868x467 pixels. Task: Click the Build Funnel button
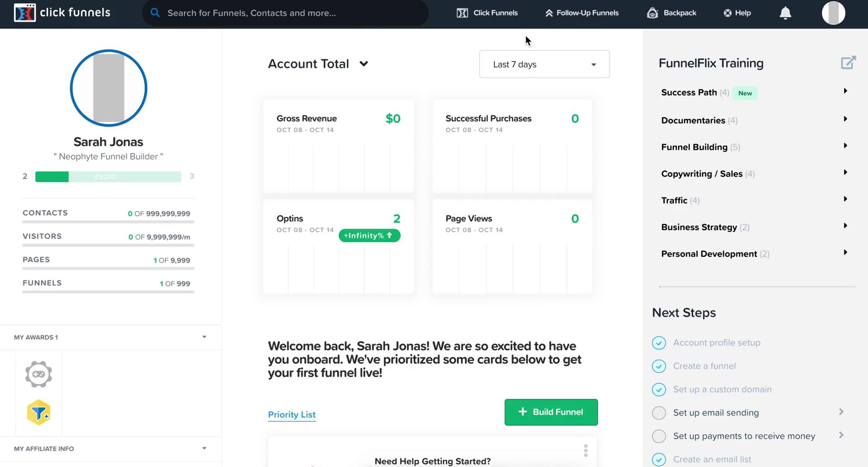tap(551, 412)
